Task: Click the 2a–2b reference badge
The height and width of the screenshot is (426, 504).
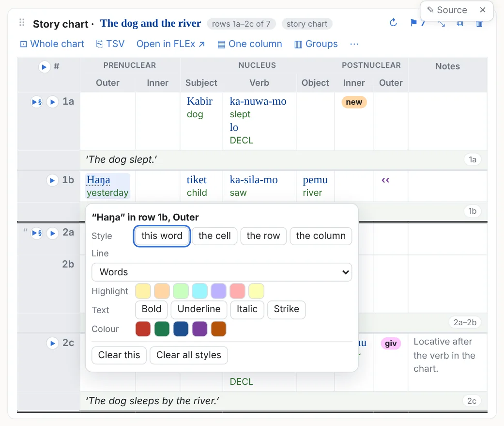Action: click(x=465, y=322)
